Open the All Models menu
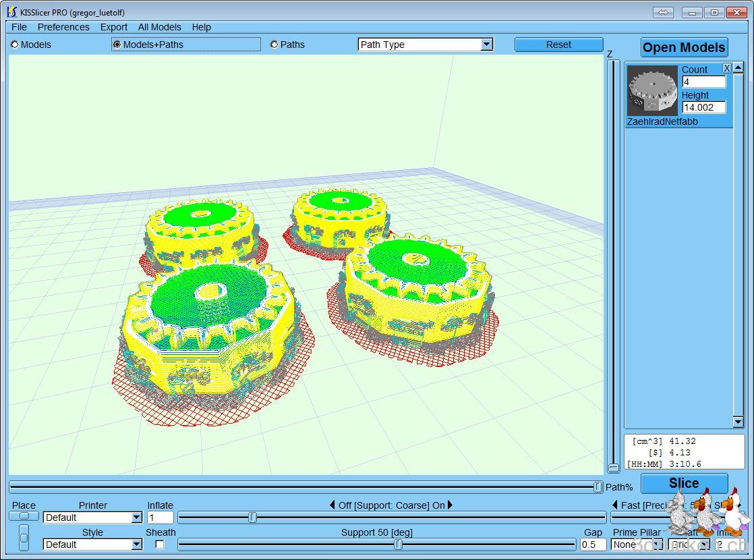The image size is (754, 560). point(159,27)
